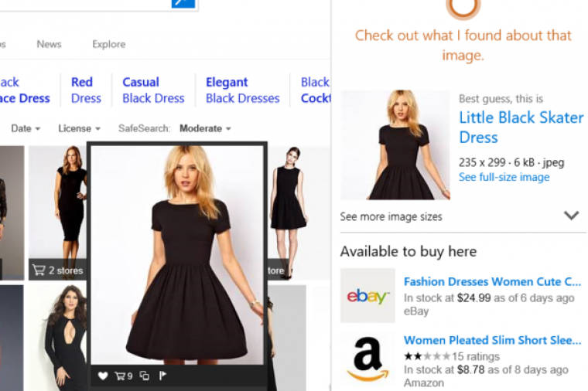Select Elegant Black Dresses suggestion
Viewport: 588px width, 391px height.
pyautogui.click(x=243, y=90)
